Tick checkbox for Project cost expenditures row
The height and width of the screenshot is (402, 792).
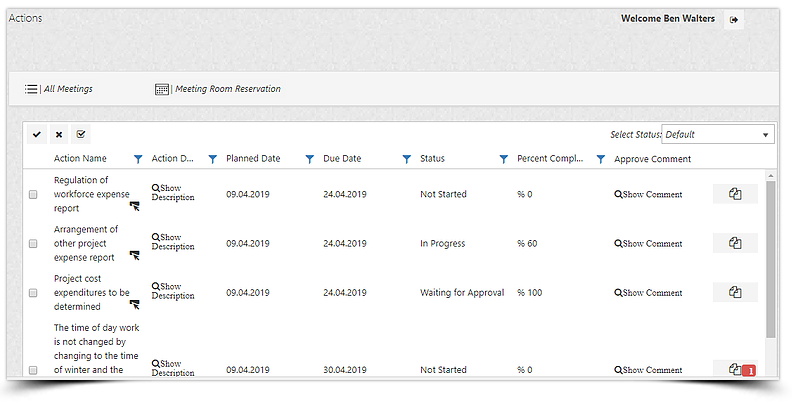tap(33, 293)
